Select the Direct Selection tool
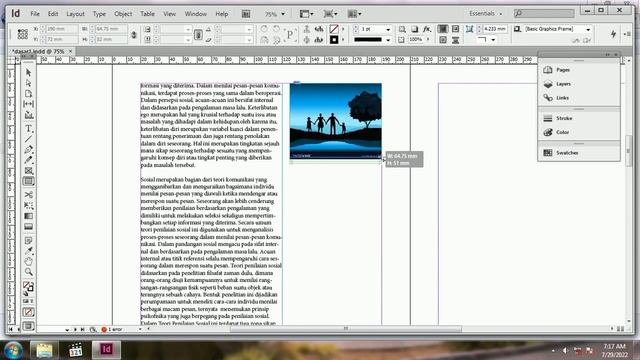This screenshot has height=360, width=640. click(28, 83)
